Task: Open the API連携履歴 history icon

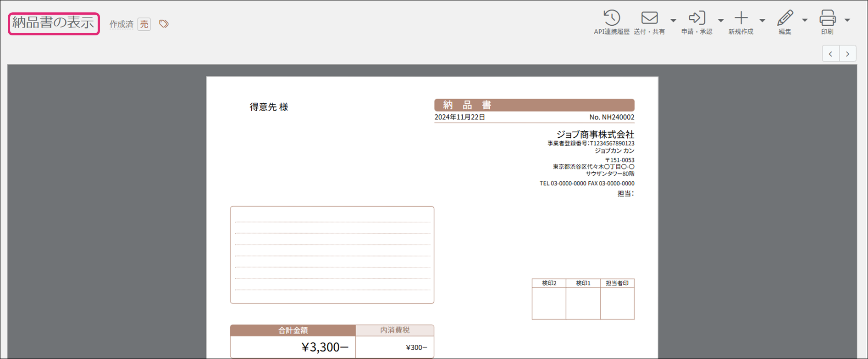Action: point(611,18)
